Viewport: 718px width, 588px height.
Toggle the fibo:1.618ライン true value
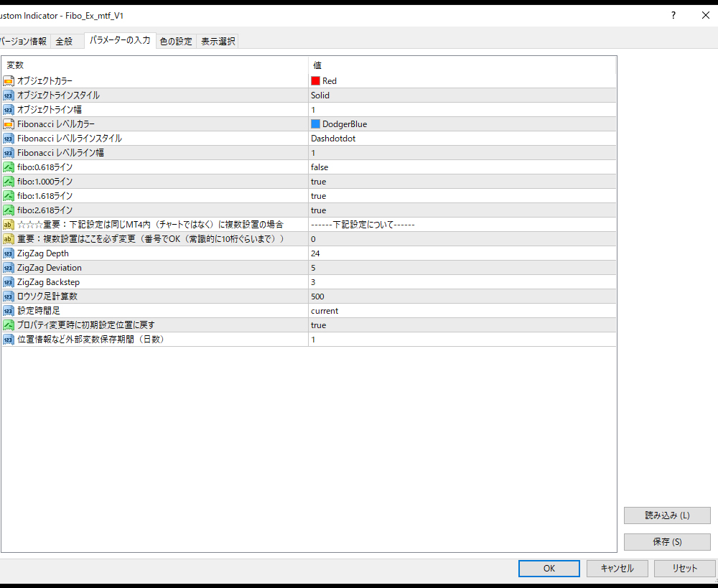[462, 196]
